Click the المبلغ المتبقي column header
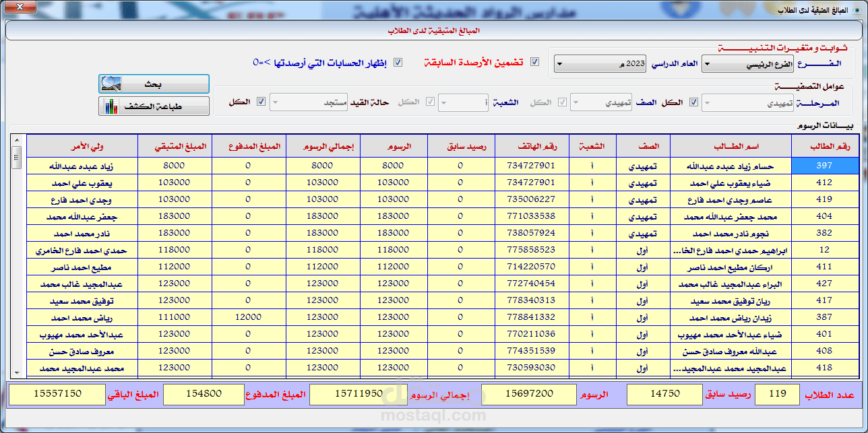Screen dimensions: 868x433 pos(175,146)
